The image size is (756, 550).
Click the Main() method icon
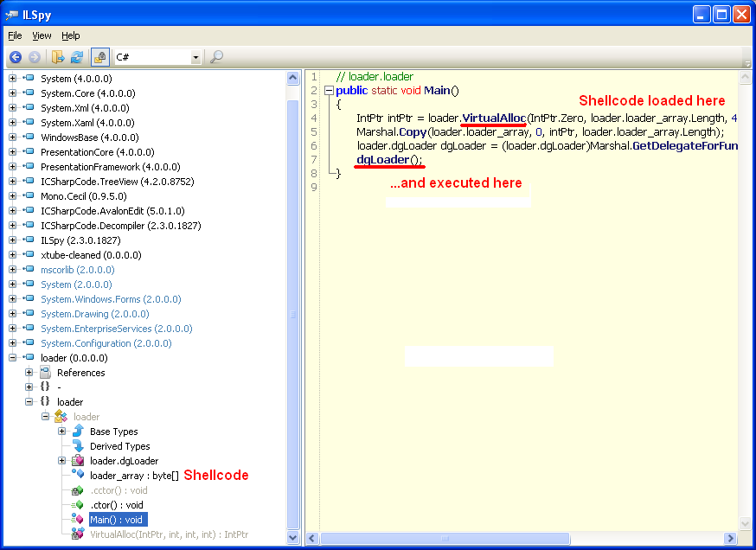pos(77,520)
